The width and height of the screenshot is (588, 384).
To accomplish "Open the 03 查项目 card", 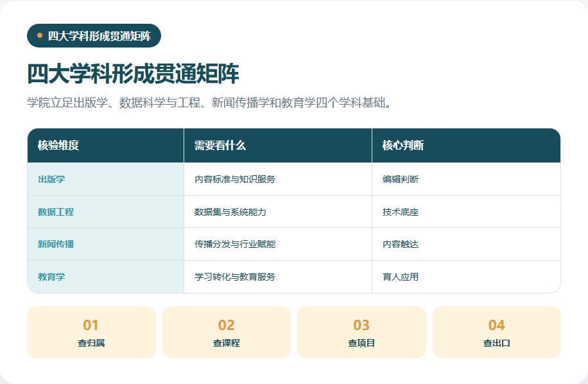I will point(361,332).
